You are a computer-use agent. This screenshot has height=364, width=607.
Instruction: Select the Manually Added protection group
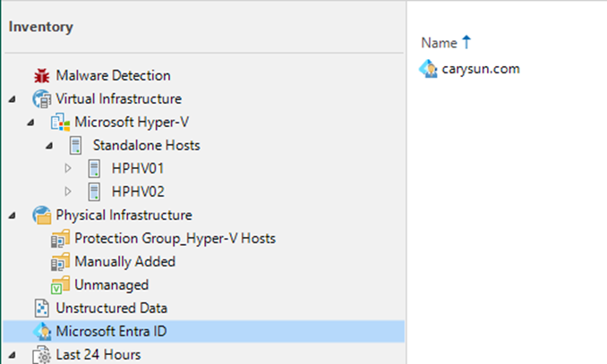pyautogui.click(x=124, y=261)
